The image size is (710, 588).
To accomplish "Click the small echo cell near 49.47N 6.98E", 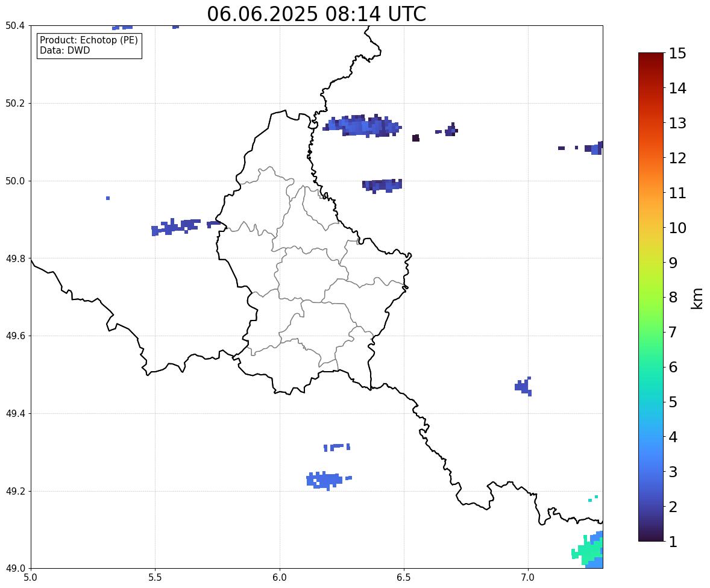I will [x=523, y=386].
